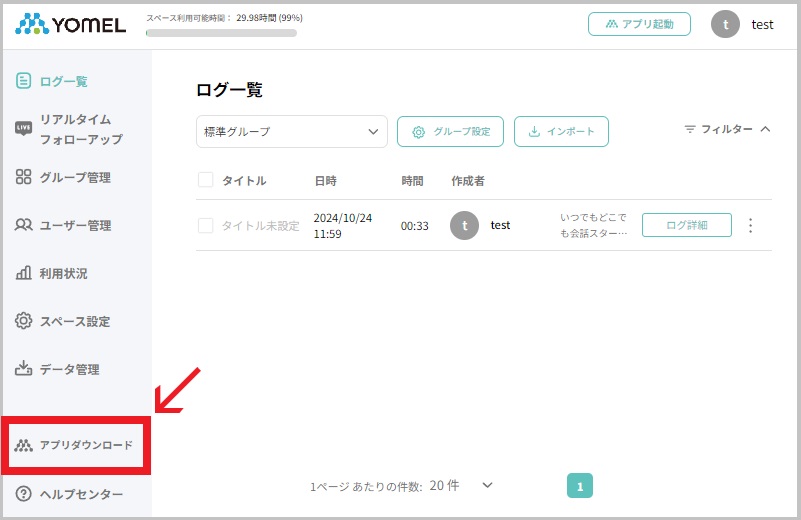The image size is (801, 520).
Task: Click the アプリダウンロード sidebar icon
Action: [23, 445]
